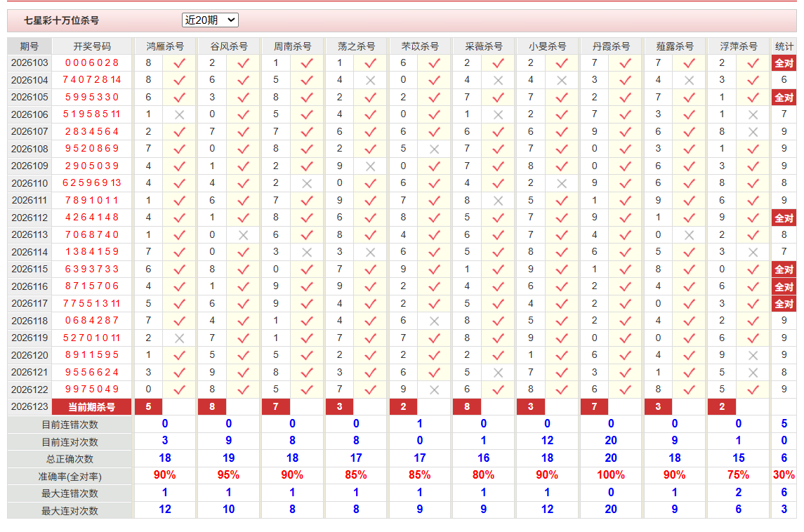Click the 七星彩十万位杀号 title
The height and width of the screenshot is (532, 804).
tap(62, 20)
